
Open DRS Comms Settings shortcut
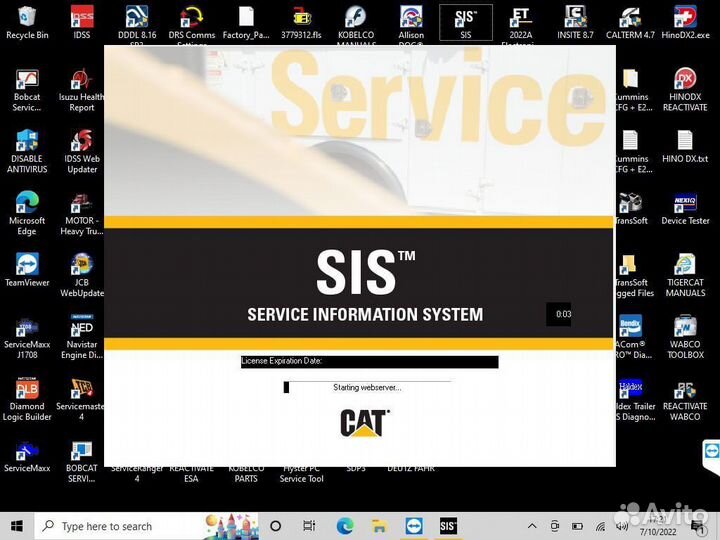191,23
